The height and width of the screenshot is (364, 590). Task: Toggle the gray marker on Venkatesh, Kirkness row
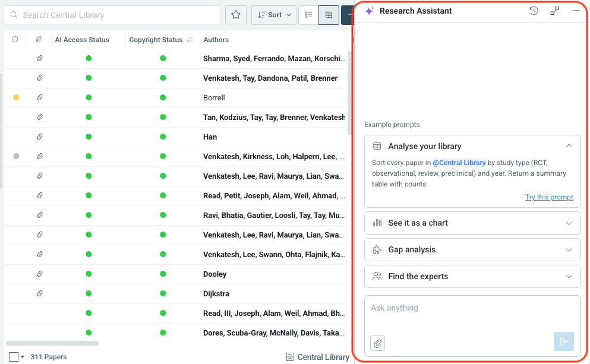(16, 156)
